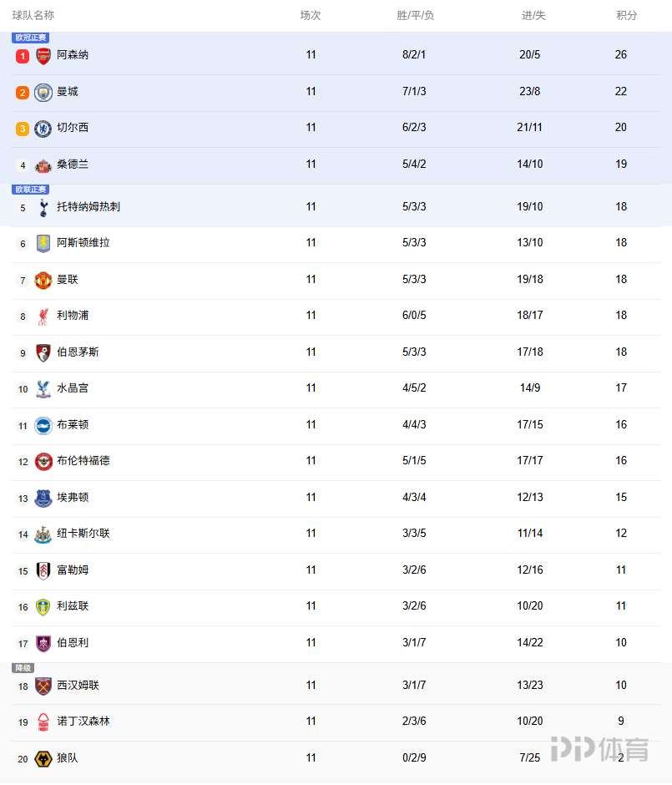The width and height of the screenshot is (672, 785).
Task: Click the Liverpool liver bird badge
Action: coord(43,317)
